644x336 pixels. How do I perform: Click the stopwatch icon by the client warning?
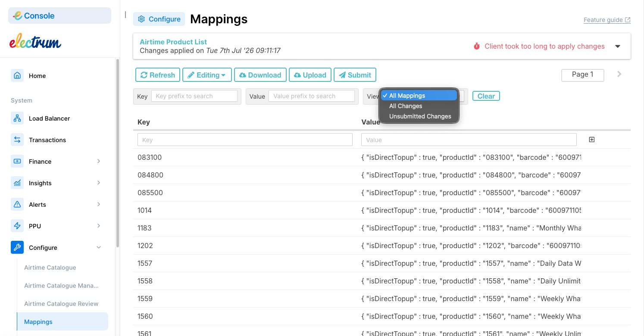[x=477, y=46]
